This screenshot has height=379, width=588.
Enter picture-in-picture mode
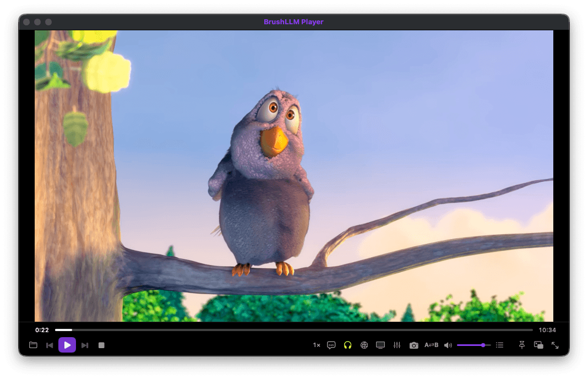(538, 345)
